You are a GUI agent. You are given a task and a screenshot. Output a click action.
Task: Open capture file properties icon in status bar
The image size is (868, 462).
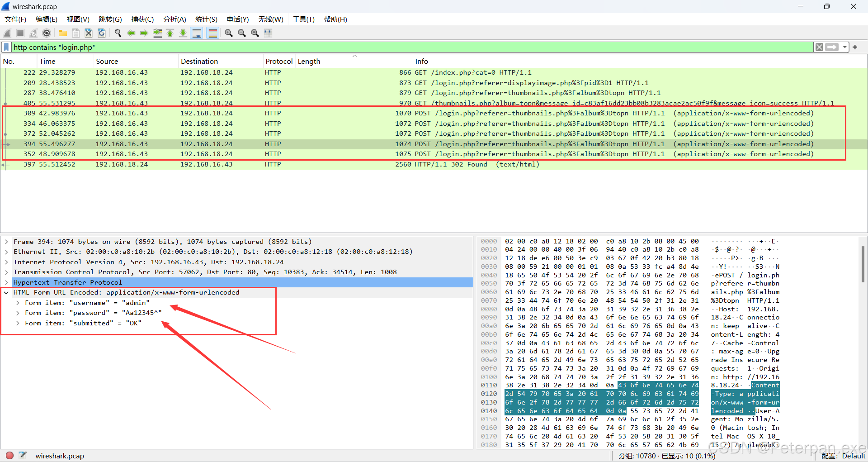[23, 455]
